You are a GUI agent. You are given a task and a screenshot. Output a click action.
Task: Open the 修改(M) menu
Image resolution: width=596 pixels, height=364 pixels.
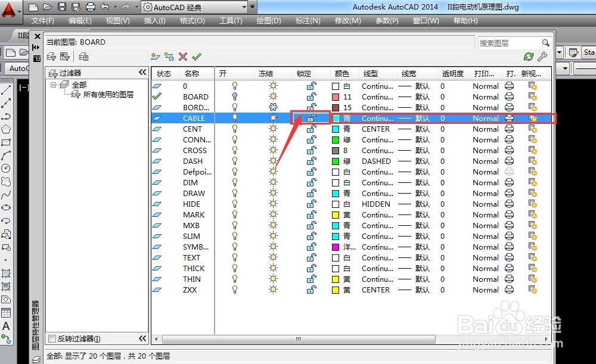click(x=348, y=20)
